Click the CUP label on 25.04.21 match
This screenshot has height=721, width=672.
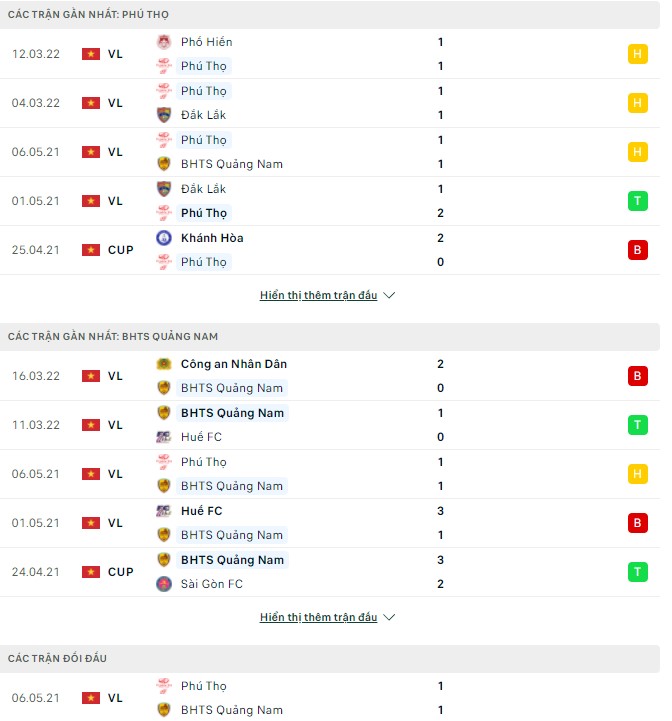tap(121, 250)
